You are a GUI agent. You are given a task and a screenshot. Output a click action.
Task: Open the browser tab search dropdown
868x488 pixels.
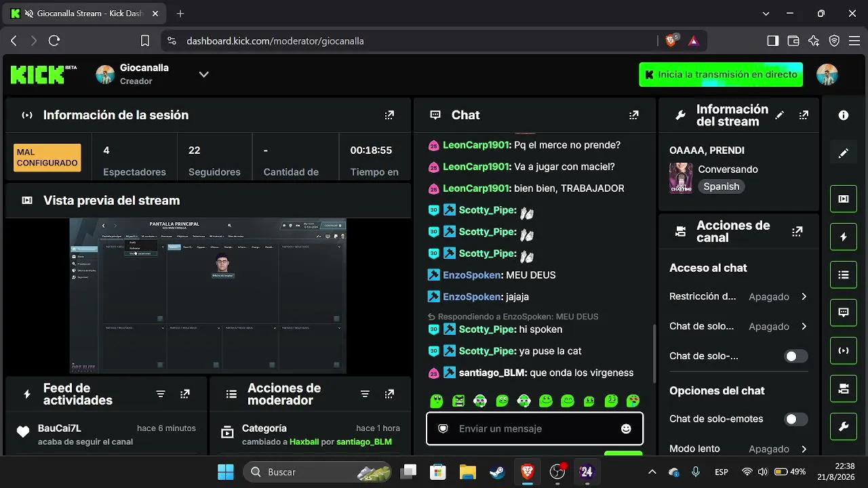[x=766, y=14]
